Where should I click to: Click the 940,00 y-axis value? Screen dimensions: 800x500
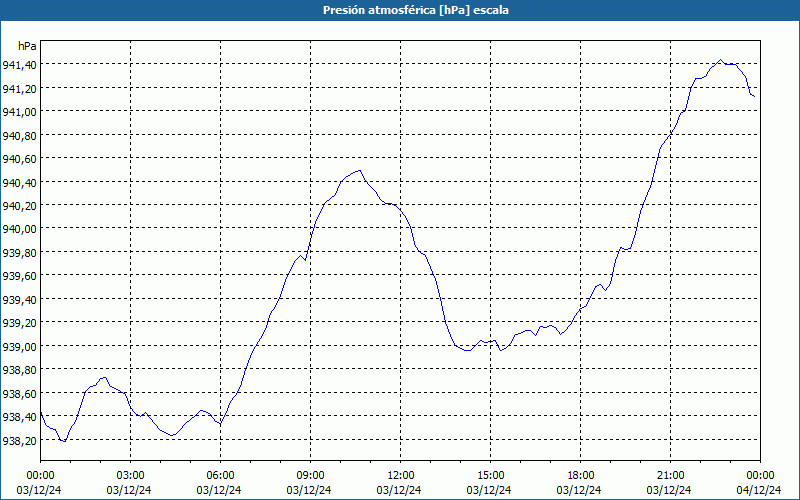tap(19, 229)
